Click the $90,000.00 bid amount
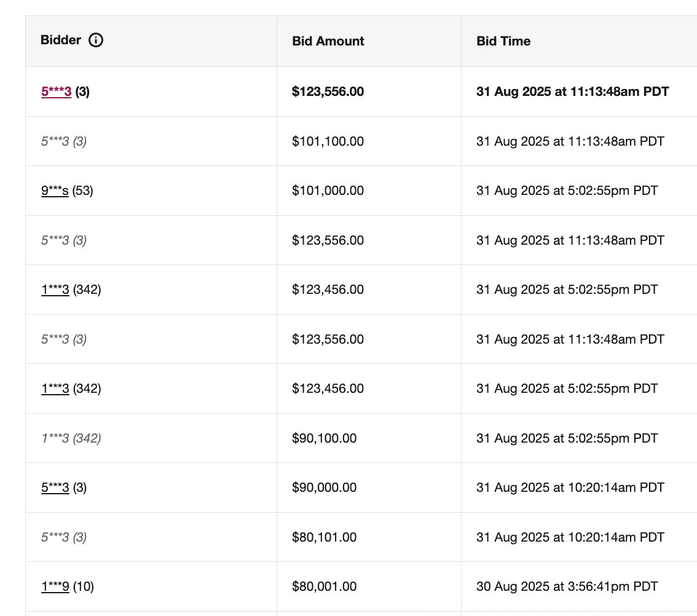Image resolution: width=697 pixels, height=616 pixels. coord(325,488)
